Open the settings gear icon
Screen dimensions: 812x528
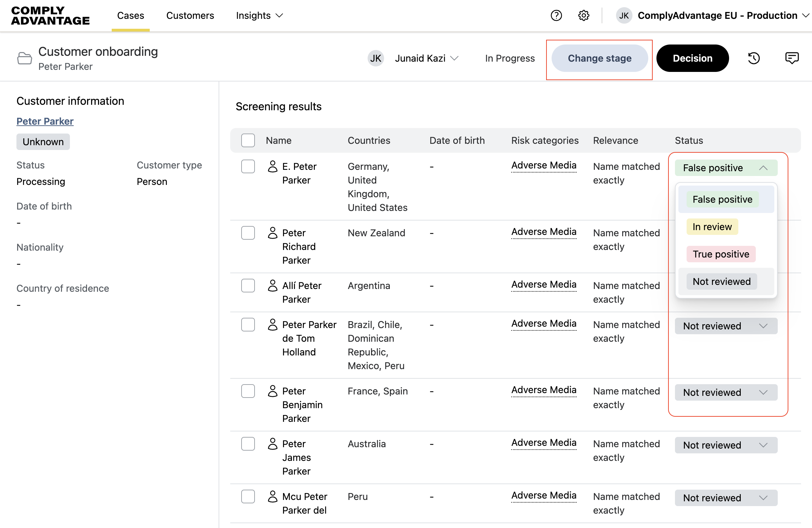583,15
